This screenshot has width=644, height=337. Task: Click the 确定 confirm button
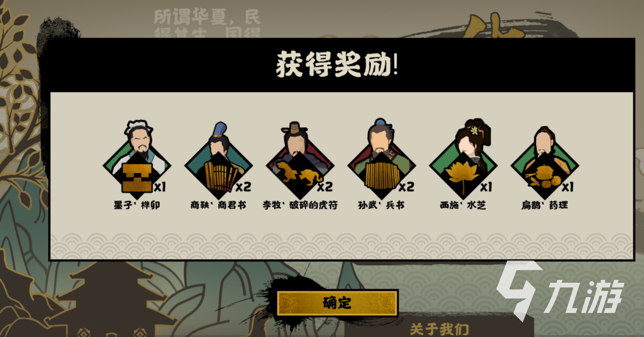pyautogui.click(x=338, y=303)
